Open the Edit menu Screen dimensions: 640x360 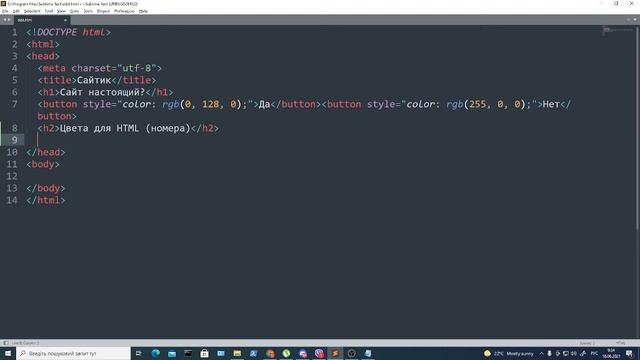point(16,11)
